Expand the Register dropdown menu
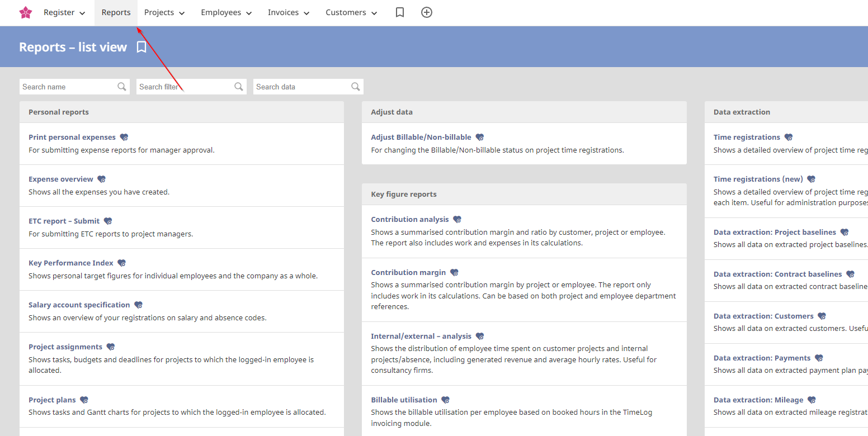Screen dimensions: 868x436 pos(64,12)
